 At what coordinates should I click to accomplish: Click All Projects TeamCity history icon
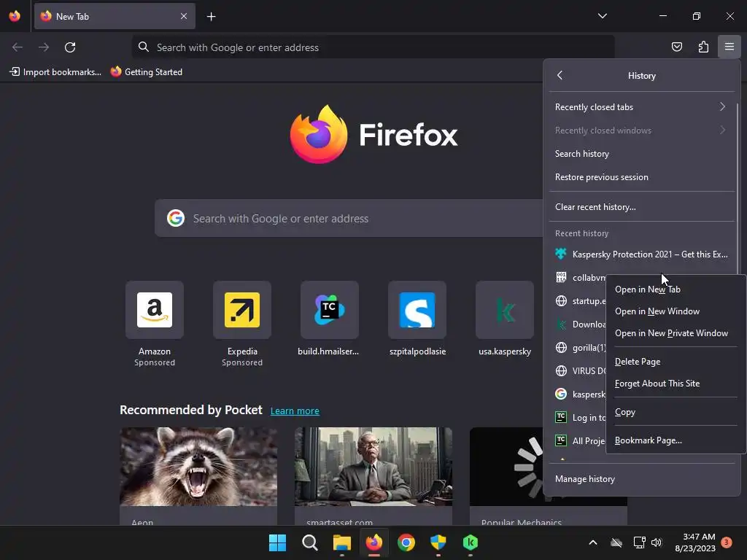561,440
